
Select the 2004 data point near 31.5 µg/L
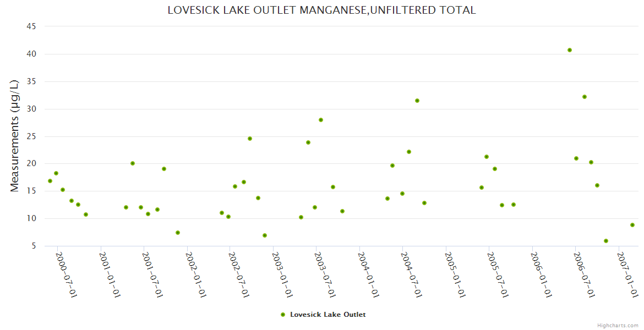tap(417, 101)
